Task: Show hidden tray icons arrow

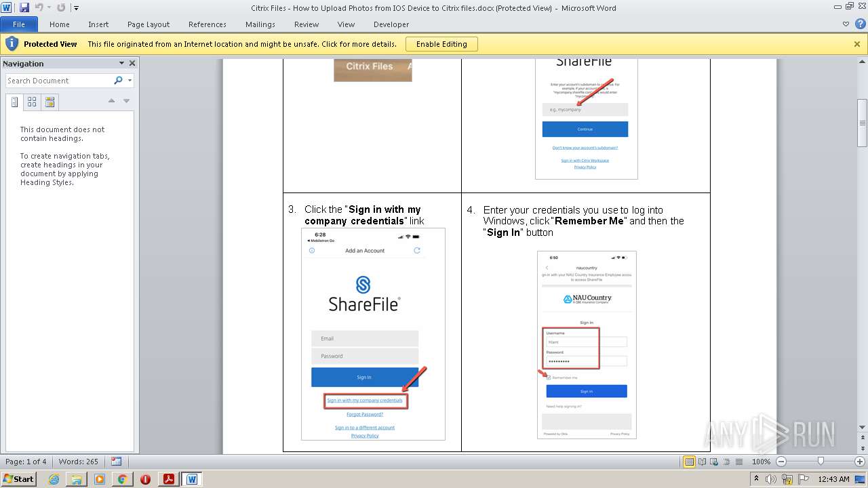Action: (x=756, y=479)
